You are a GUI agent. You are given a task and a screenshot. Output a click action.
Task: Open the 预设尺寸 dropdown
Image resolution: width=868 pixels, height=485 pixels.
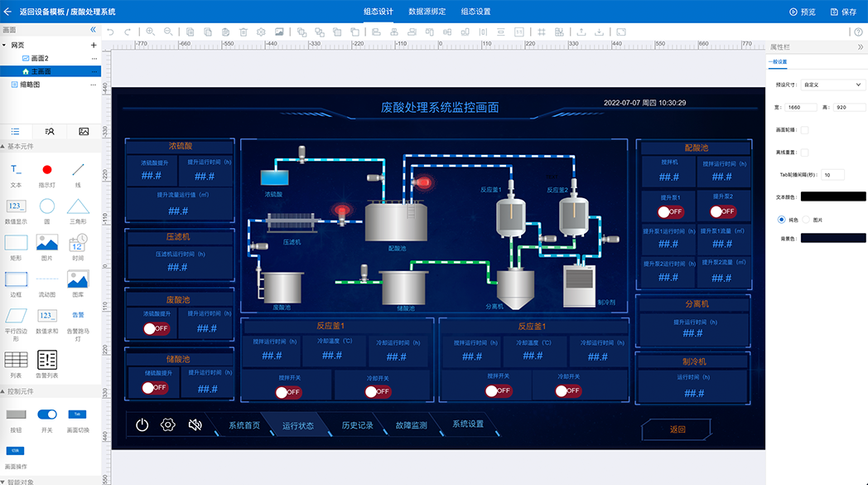pyautogui.click(x=833, y=85)
